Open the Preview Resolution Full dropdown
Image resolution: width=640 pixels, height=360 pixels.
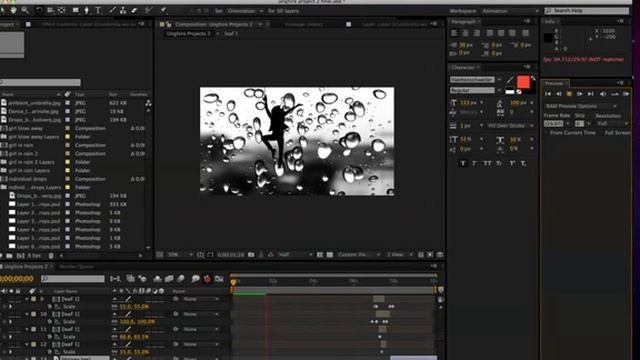coord(612,123)
